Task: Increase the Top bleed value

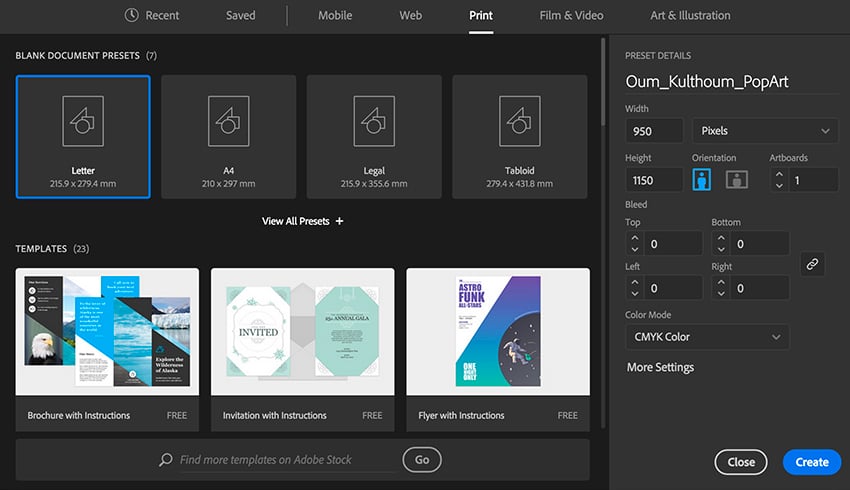Action: [635, 238]
